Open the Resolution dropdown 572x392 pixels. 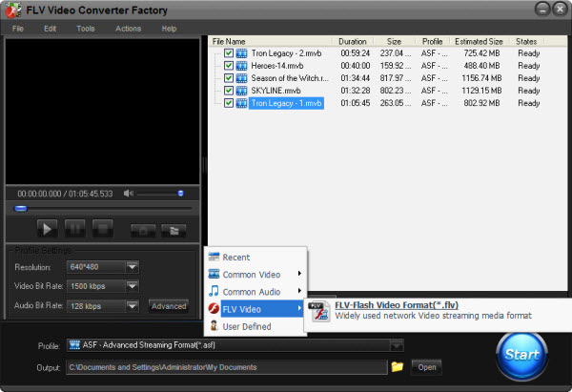(133, 267)
